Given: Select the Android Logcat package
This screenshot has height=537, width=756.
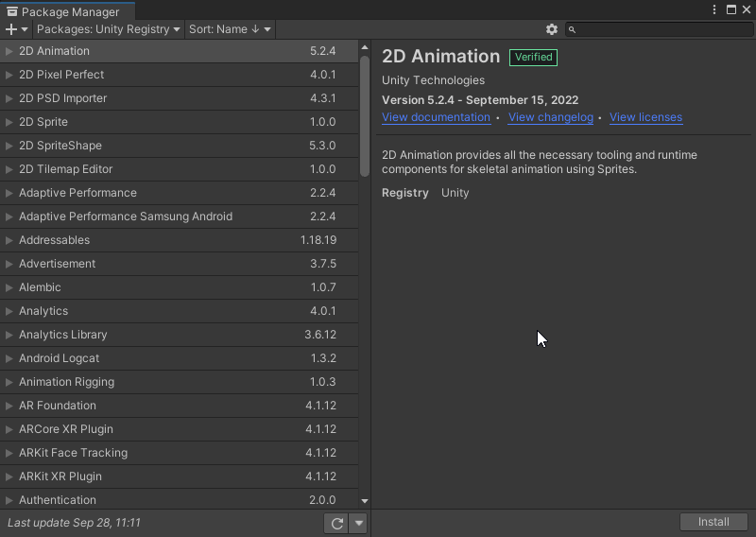Looking at the screenshot, I should tap(179, 358).
